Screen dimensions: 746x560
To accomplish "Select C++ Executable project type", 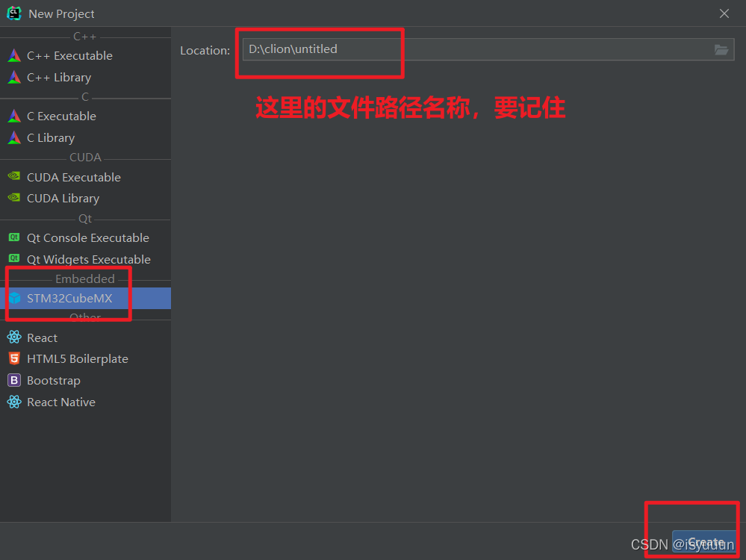I will pyautogui.click(x=86, y=56).
